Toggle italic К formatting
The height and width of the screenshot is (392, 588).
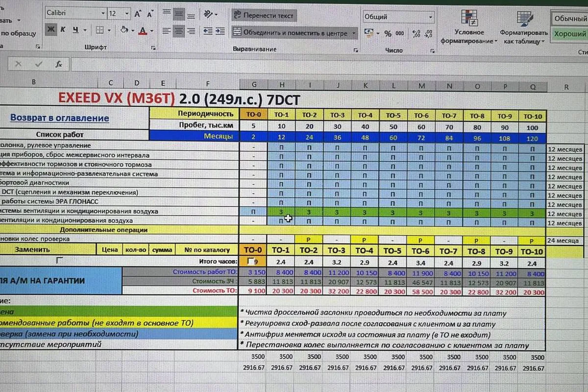pyautogui.click(x=63, y=30)
